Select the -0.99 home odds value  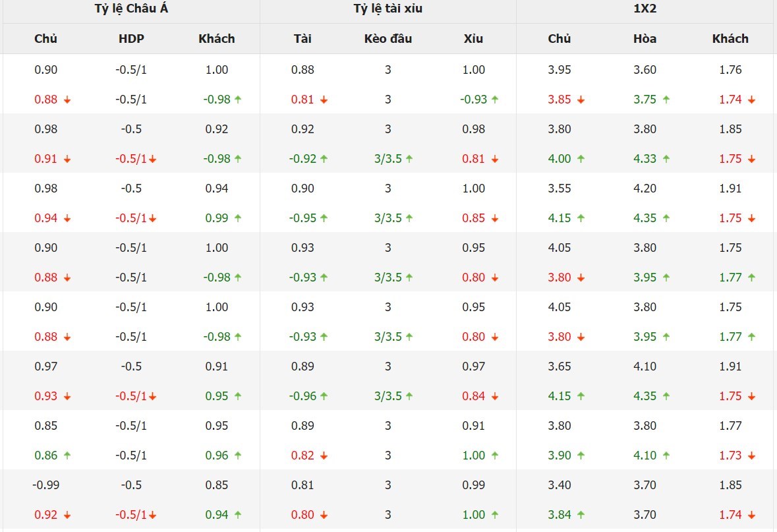click(45, 485)
